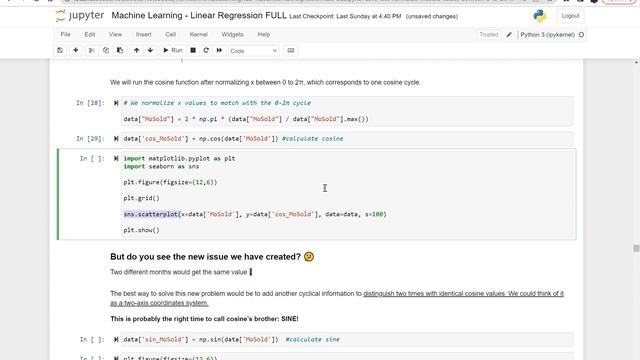Viewport: 640px width, 360px height.
Task: Insert a cell below with plus icon
Action: [76, 50]
